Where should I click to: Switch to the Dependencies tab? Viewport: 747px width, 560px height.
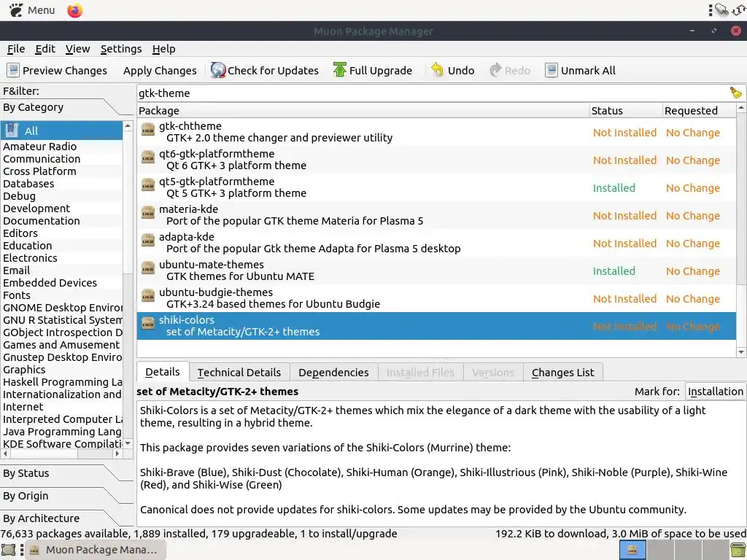pos(333,373)
